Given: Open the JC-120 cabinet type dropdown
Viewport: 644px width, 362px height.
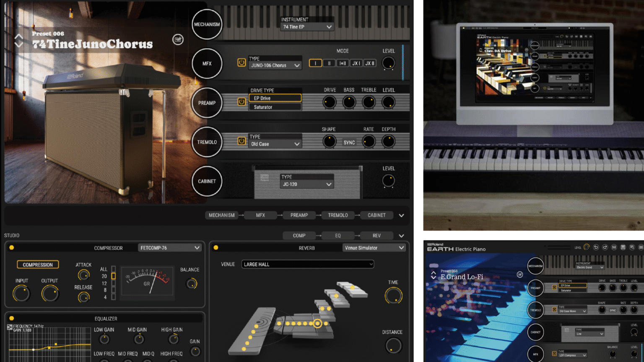Looking at the screenshot, I should coord(306,184).
